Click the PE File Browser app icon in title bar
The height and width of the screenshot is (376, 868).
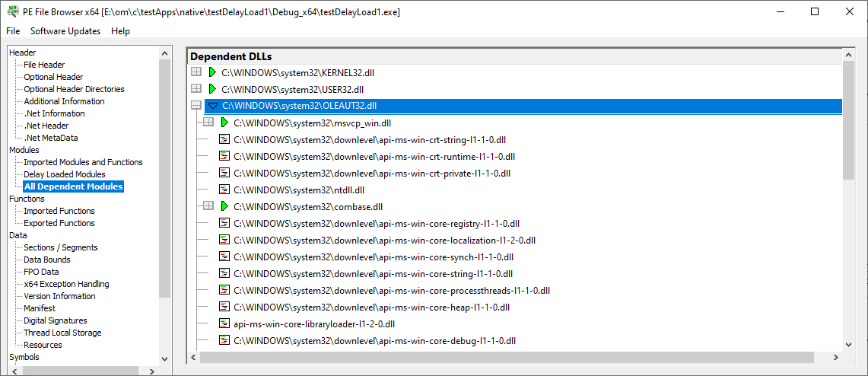point(12,11)
